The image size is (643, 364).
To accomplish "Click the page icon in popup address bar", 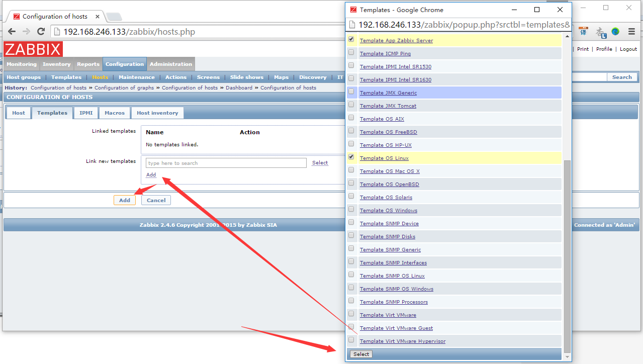I will pos(351,25).
